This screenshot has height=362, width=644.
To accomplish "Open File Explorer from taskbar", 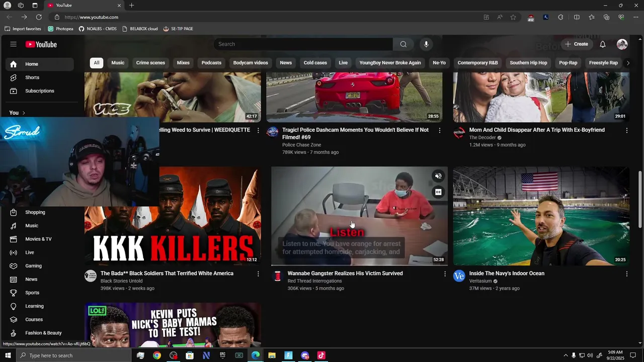I will (x=272, y=355).
